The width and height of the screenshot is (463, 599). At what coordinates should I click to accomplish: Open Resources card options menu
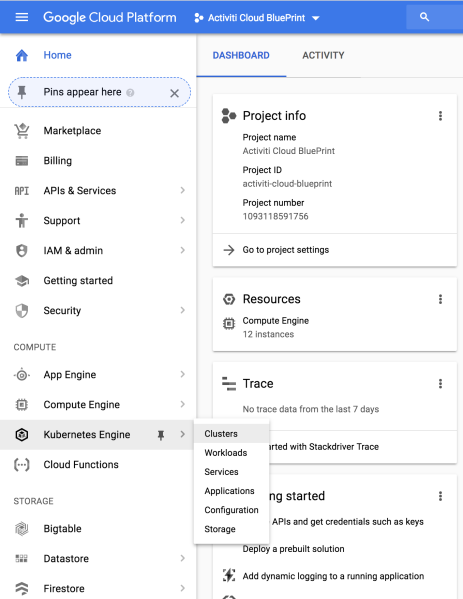point(440,299)
